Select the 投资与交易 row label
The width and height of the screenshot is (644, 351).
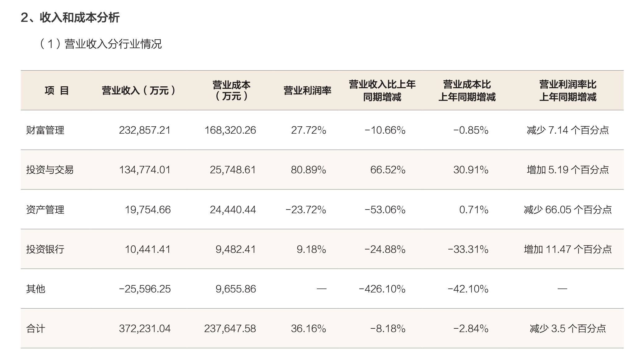click(50, 170)
